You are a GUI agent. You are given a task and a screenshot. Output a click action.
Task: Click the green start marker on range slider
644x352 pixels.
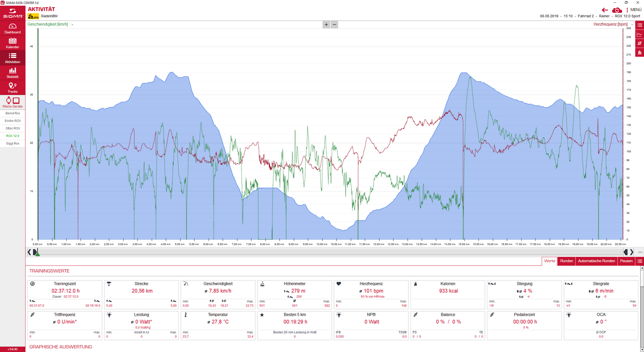coord(37,253)
